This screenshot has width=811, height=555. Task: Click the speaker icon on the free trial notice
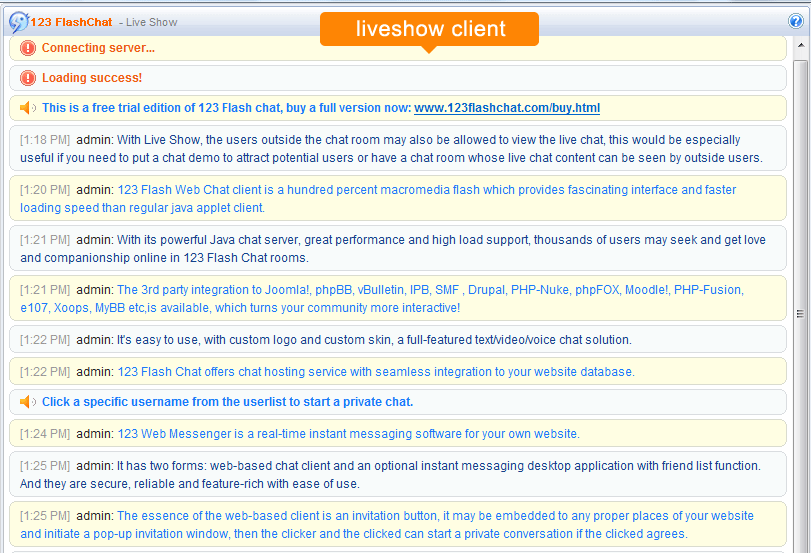[28, 108]
